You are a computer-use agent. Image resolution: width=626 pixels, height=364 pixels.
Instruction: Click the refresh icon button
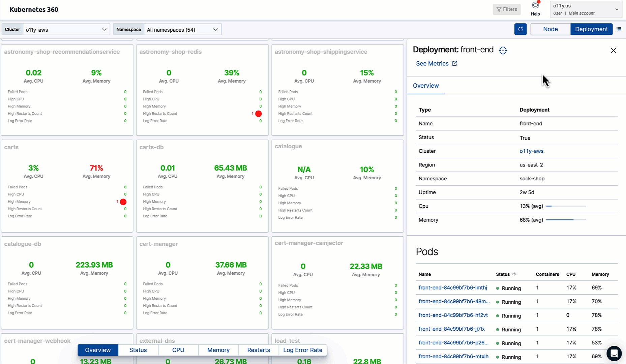[x=520, y=29]
